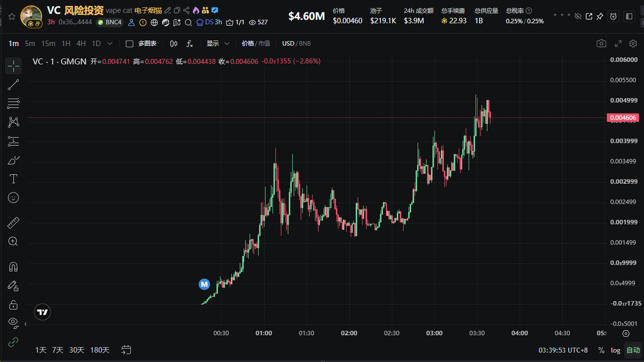Open candlestick chart type selector

174,43
